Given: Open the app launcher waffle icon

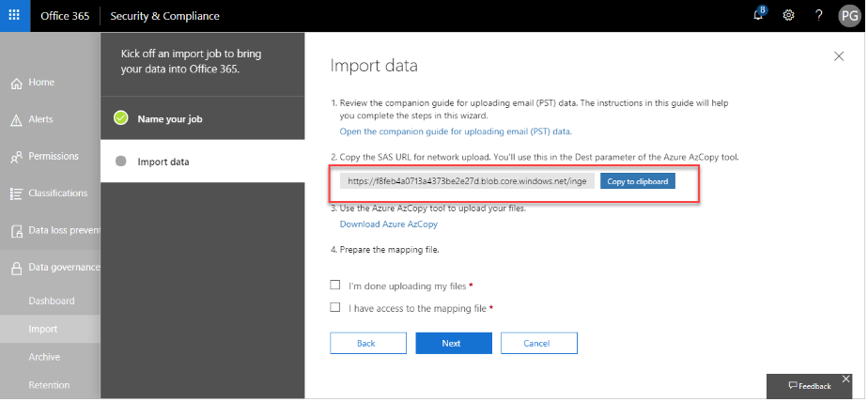Looking at the screenshot, I should (x=15, y=16).
